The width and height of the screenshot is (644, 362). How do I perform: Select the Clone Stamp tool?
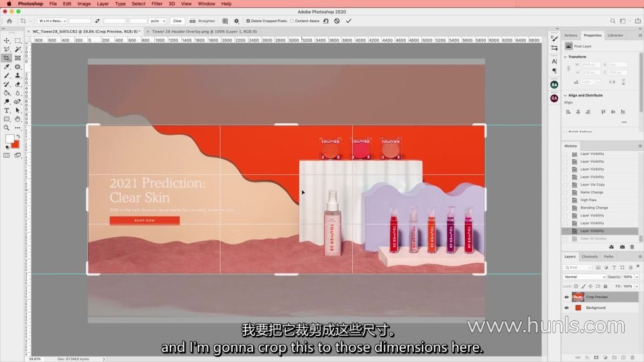pyautogui.click(x=17, y=76)
